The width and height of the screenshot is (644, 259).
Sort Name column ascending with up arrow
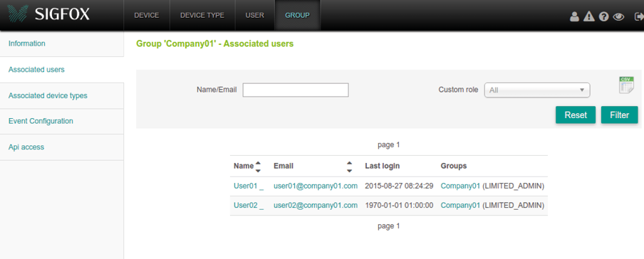point(258,162)
